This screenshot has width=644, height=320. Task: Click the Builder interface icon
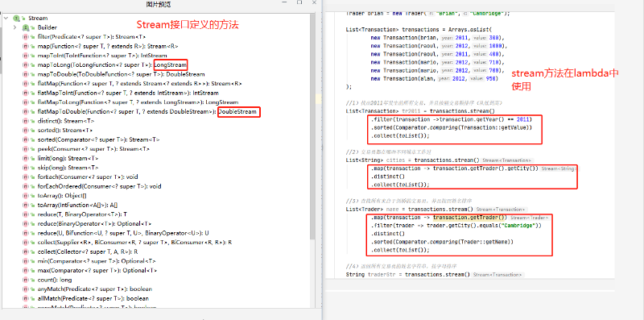(26, 27)
